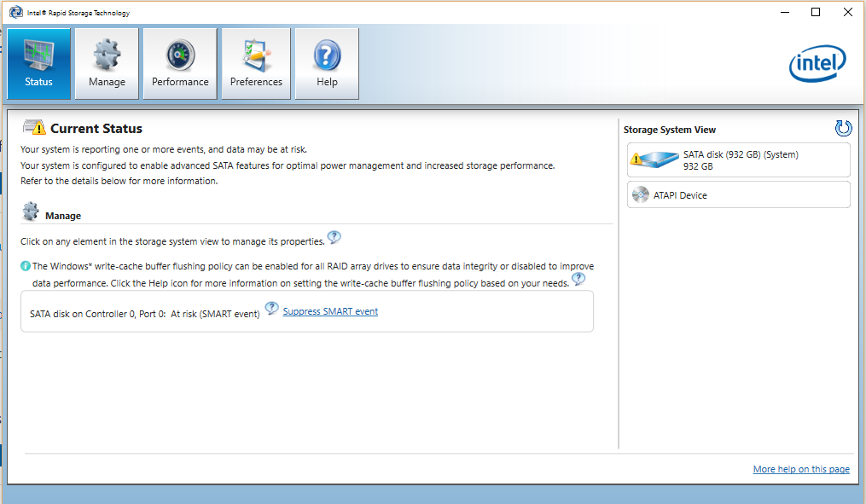Click the Manage section heading
This screenshot has width=866, height=504.
(x=63, y=216)
